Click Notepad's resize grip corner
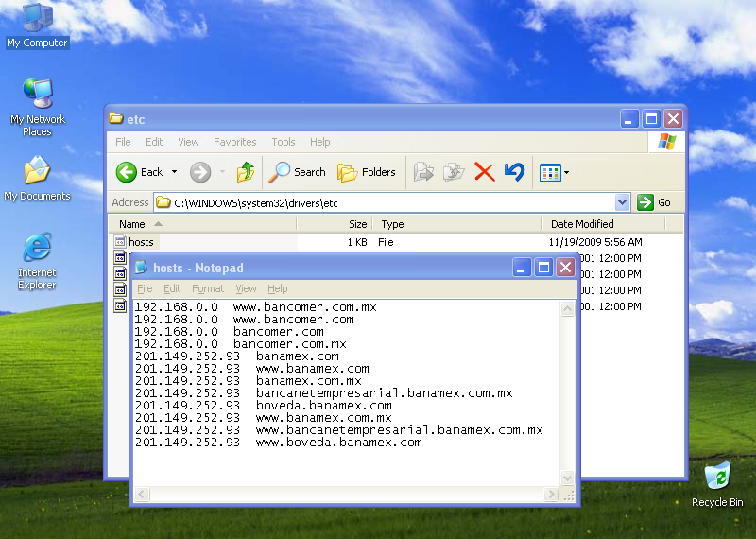Screen dimensions: 756x539 click(x=569, y=496)
